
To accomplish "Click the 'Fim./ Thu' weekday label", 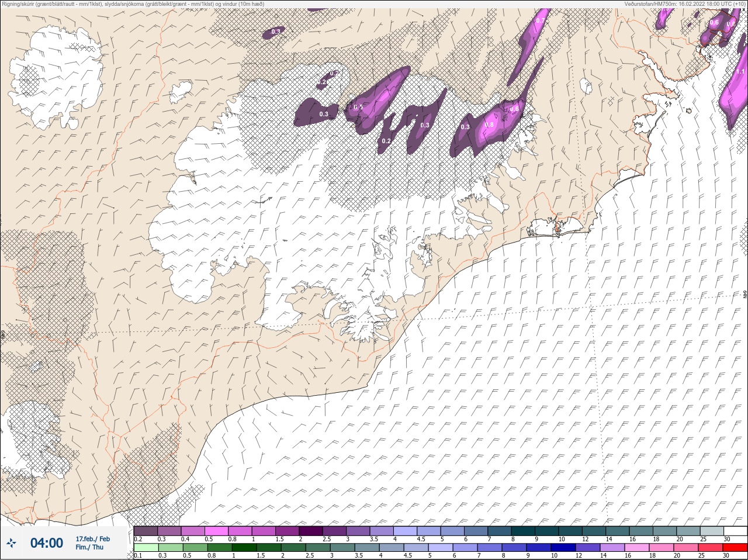I will tap(89, 547).
